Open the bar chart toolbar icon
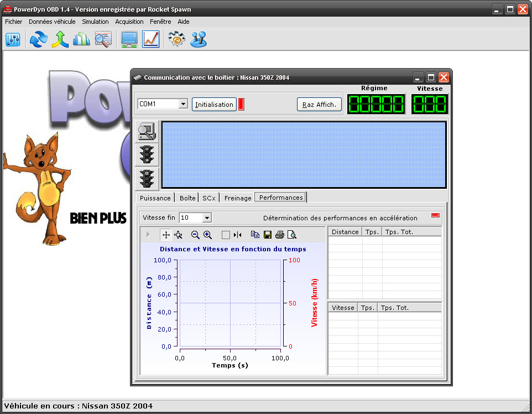The image size is (532, 414). pos(81,39)
